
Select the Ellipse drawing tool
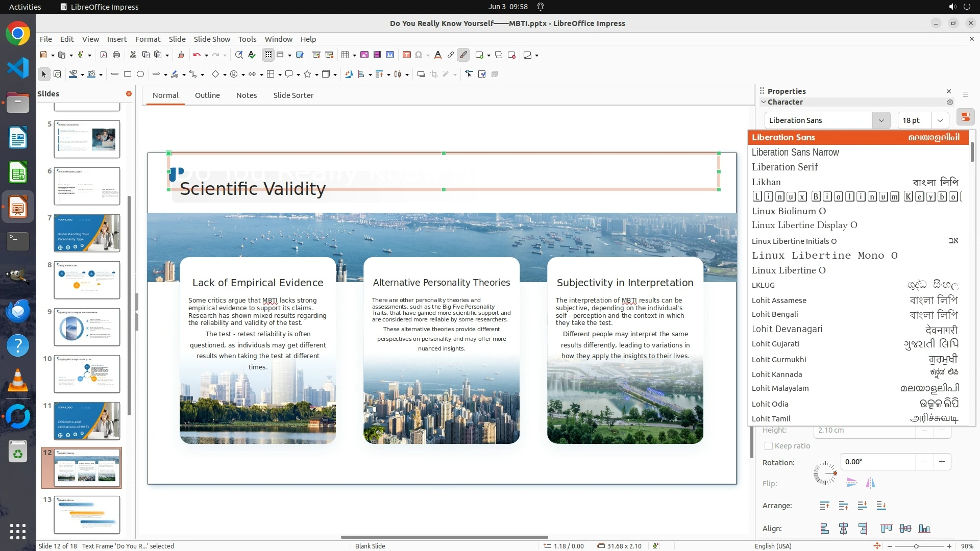[140, 74]
